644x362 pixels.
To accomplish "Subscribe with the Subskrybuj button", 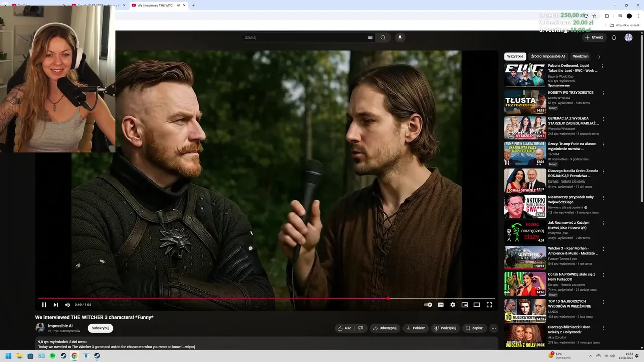I will 100,328.
